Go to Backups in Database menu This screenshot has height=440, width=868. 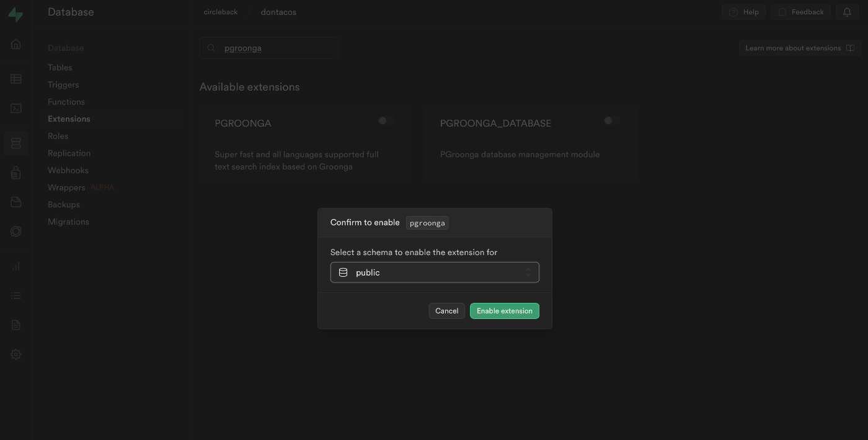[x=64, y=204]
